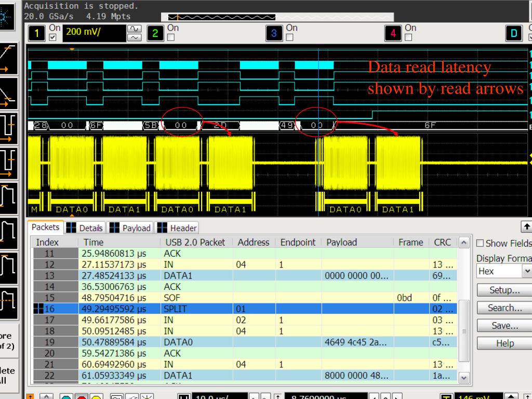Decrease channel 1 vertical scale using lower waveform button
532x399 pixels.
[135, 37]
